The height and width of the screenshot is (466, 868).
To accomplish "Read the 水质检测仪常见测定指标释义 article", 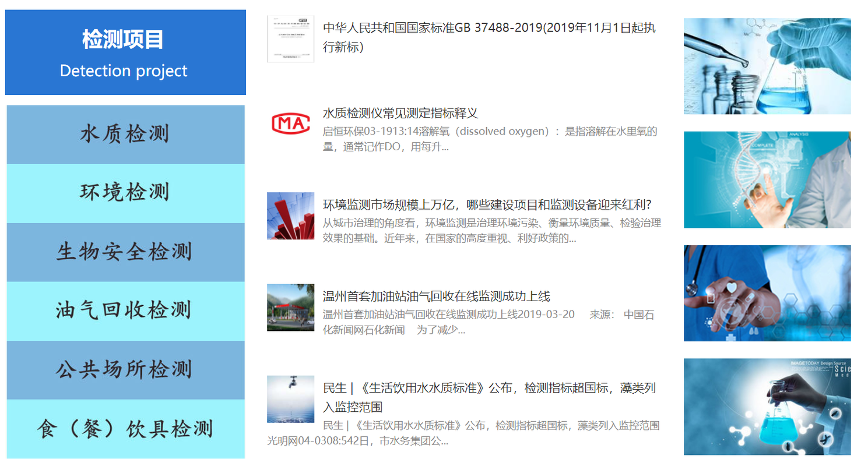I will point(400,113).
